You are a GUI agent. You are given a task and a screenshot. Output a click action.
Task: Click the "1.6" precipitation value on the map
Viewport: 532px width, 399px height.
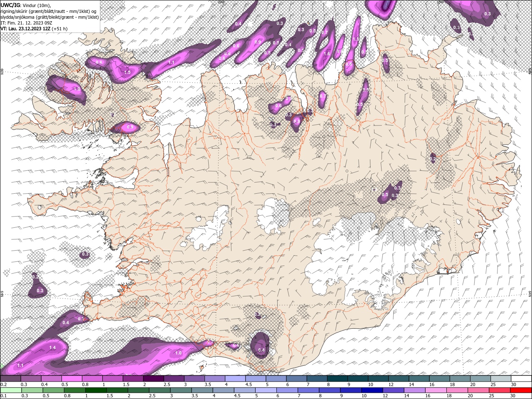point(327,54)
